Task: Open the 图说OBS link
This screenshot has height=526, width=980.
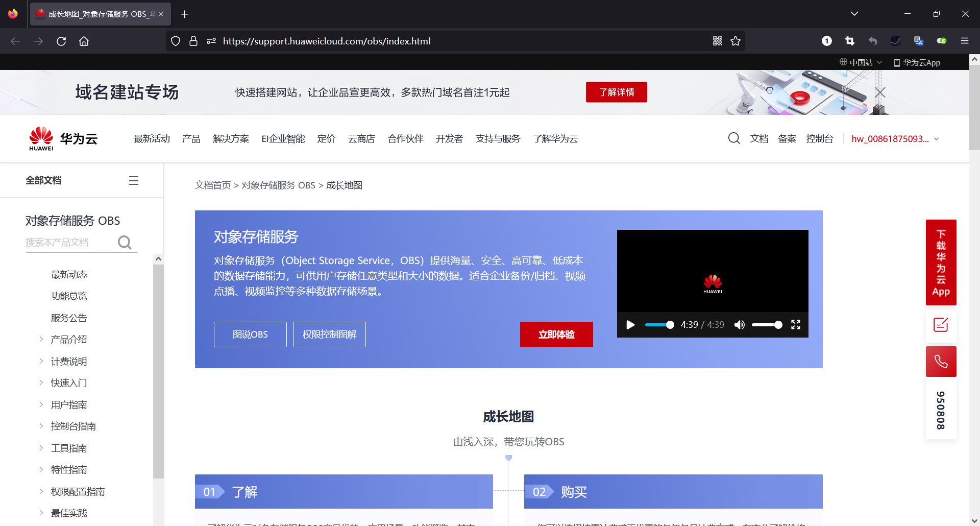Action: point(250,334)
